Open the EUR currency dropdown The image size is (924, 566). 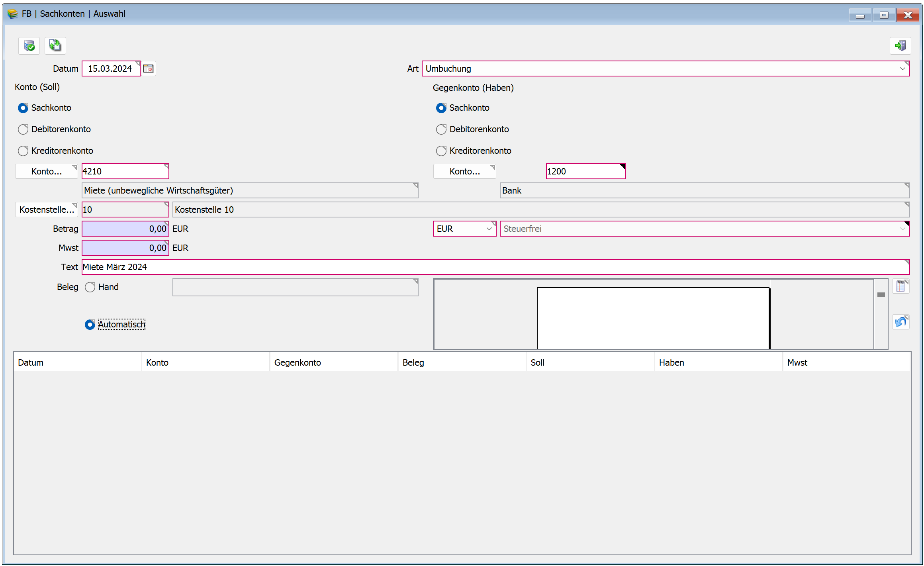[489, 229]
